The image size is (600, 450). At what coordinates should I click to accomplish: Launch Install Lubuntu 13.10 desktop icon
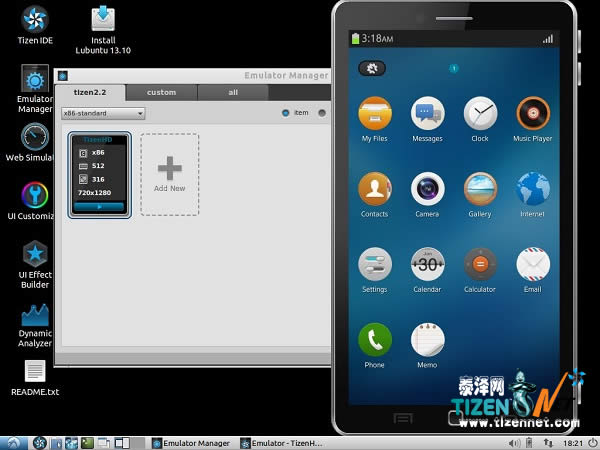point(103,31)
